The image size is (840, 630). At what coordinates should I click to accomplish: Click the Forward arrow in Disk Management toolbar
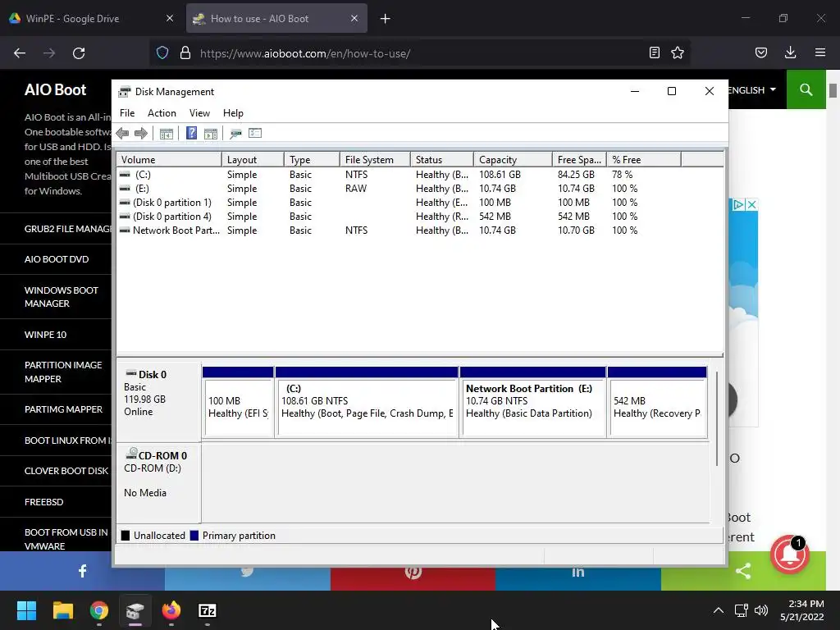(x=141, y=134)
